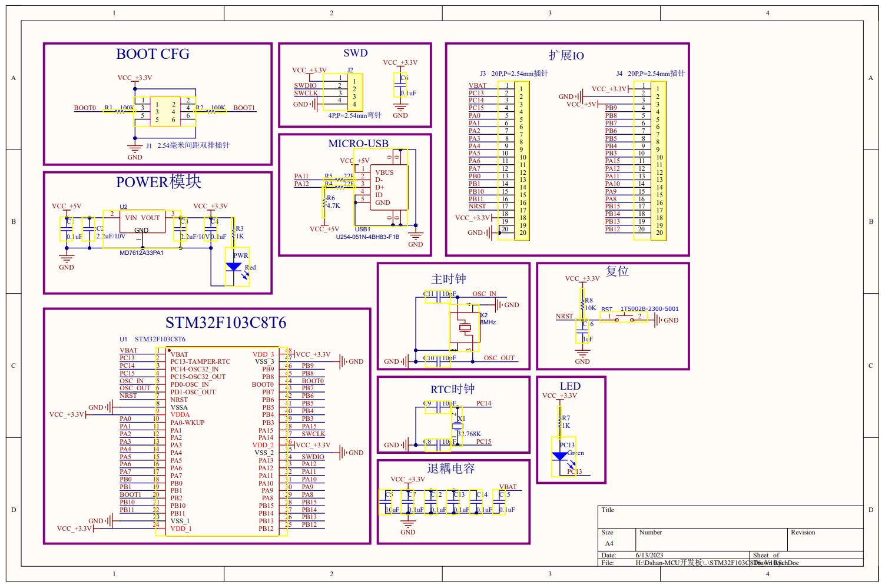The image size is (885, 588).
Task: Click the GND symbol under decoupling capacitors
Action: point(407,527)
